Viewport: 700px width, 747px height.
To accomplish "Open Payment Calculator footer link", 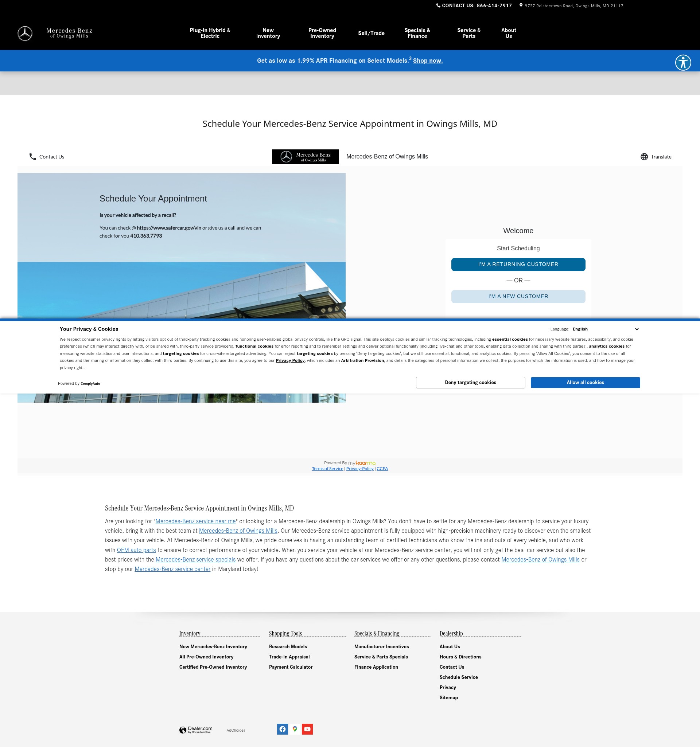I will [291, 667].
